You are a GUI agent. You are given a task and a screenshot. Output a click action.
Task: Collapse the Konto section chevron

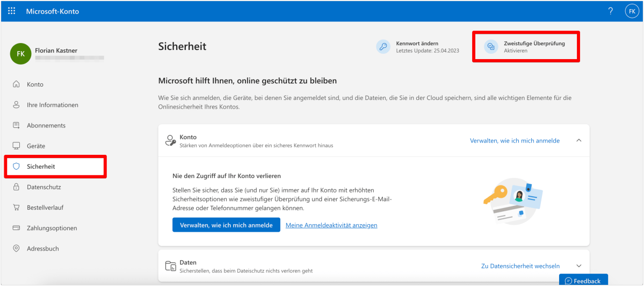578,140
